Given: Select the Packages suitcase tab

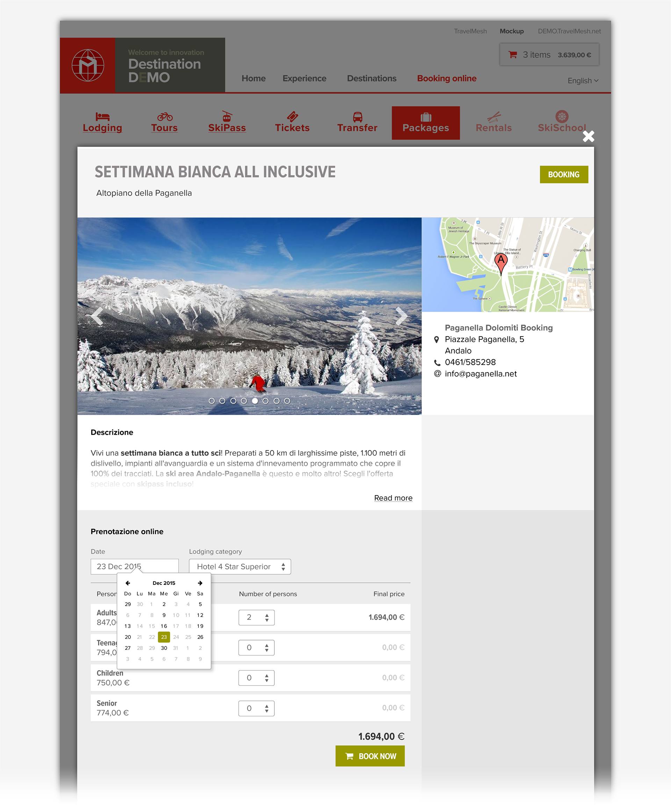Looking at the screenshot, I should point(426,123).
